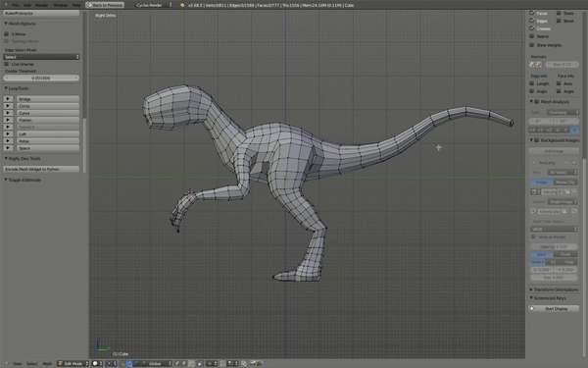Image resolution: width=588 pixels, height=368 pixels.
Task: Click the Double Threshold value field
Action: [41, 79]
